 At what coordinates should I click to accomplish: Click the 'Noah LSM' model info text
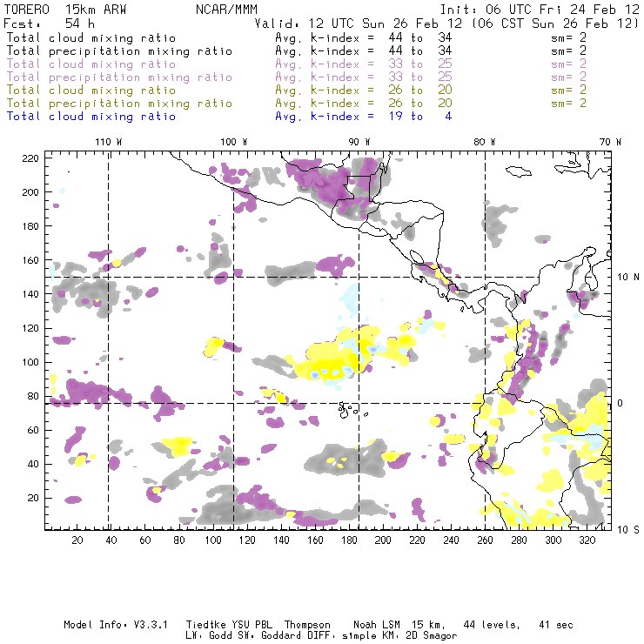click(377, 625)
